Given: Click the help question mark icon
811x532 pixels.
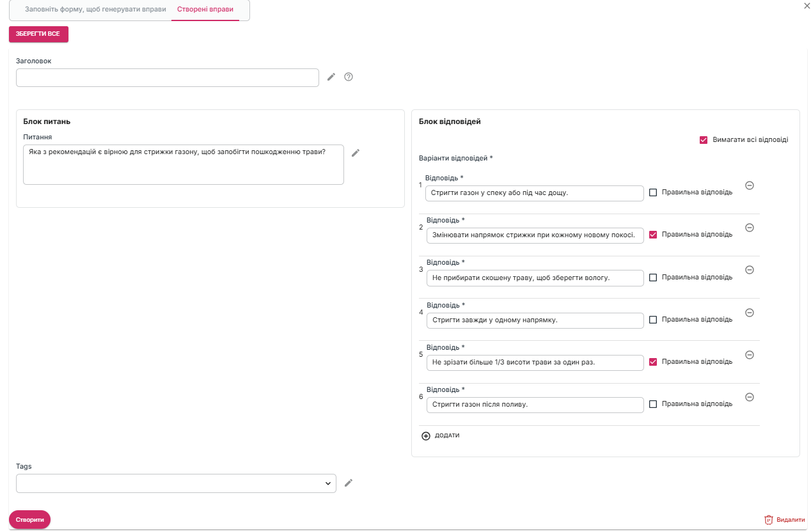Looking at the screenshot, I should 349,77.
